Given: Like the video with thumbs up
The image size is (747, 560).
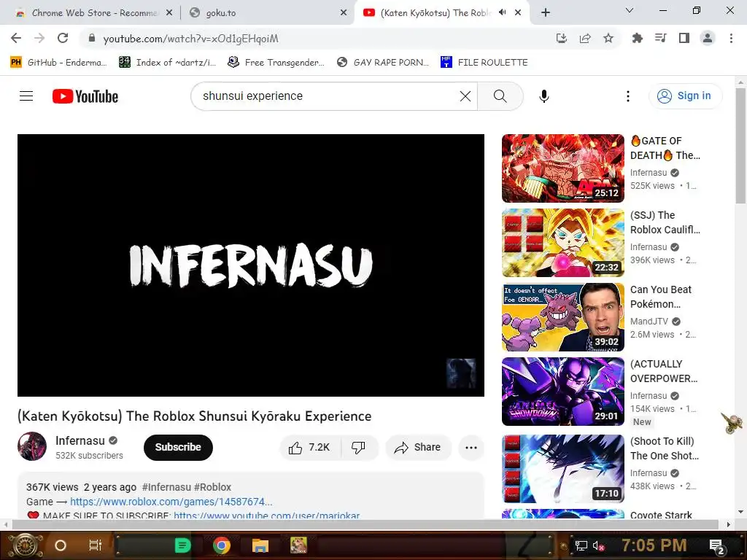Looking at the screenshot, I should (309, 447).
